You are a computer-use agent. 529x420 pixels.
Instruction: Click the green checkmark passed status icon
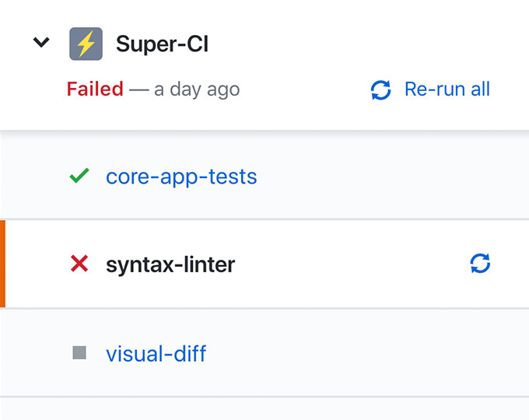[79, 177]
